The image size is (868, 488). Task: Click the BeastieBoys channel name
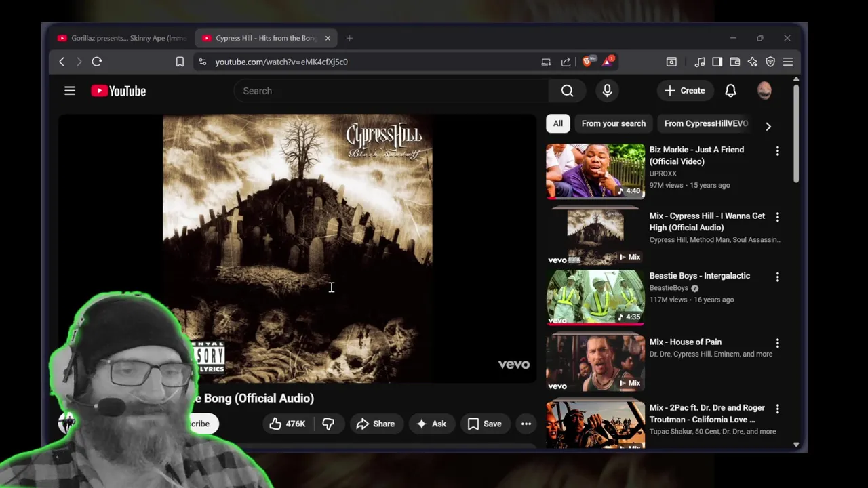tap(669, 288)
